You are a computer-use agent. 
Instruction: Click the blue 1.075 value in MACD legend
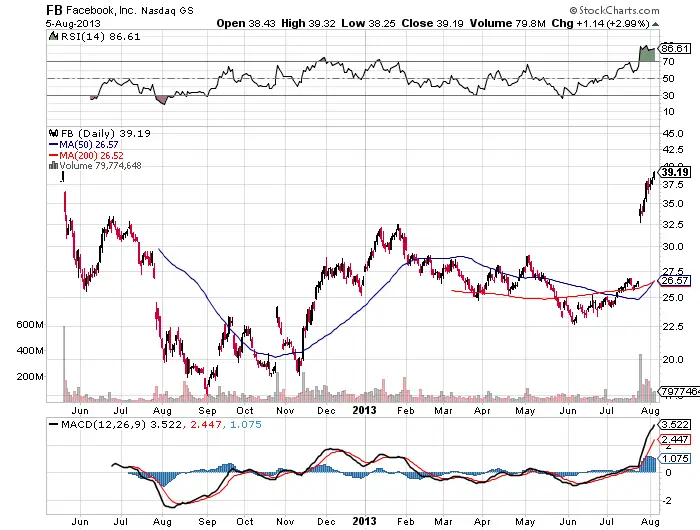(x=246, y=425)
